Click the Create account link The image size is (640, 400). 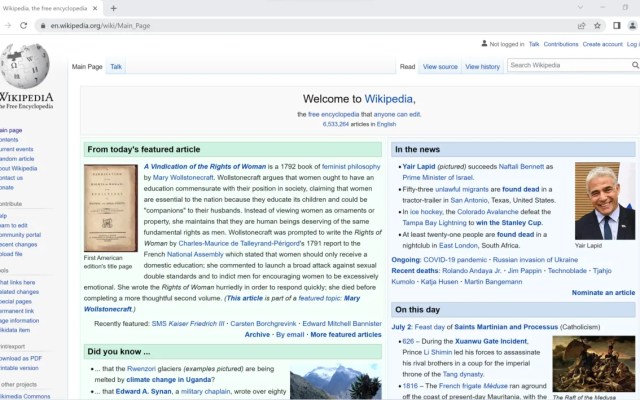click(602, 44)
